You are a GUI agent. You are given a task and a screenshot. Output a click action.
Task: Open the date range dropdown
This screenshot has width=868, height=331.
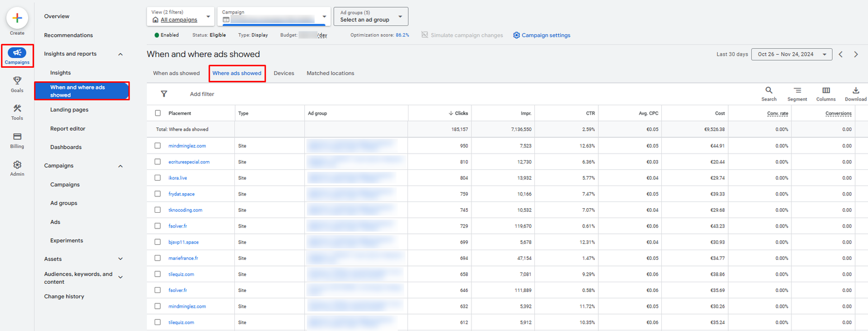792,54
